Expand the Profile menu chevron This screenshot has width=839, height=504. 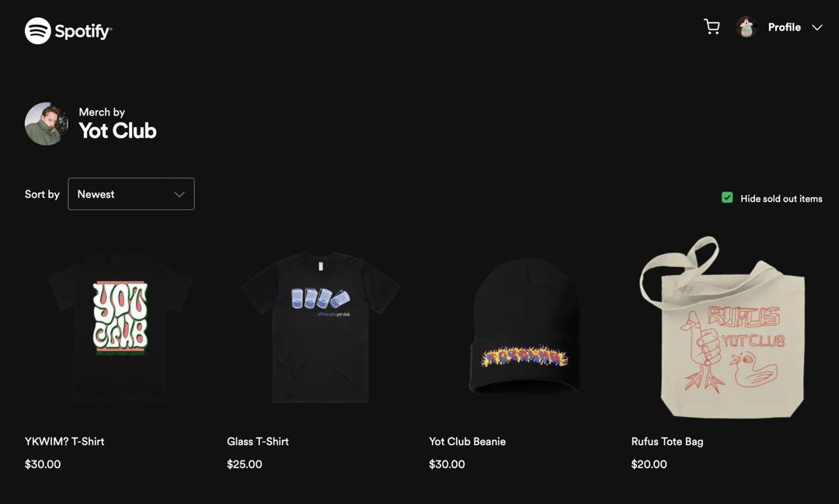[816, 27]
